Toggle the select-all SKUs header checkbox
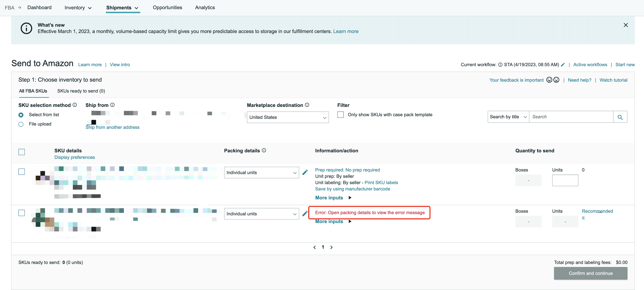The height and width of the screenshot is (290, 644). coord(22,152)
